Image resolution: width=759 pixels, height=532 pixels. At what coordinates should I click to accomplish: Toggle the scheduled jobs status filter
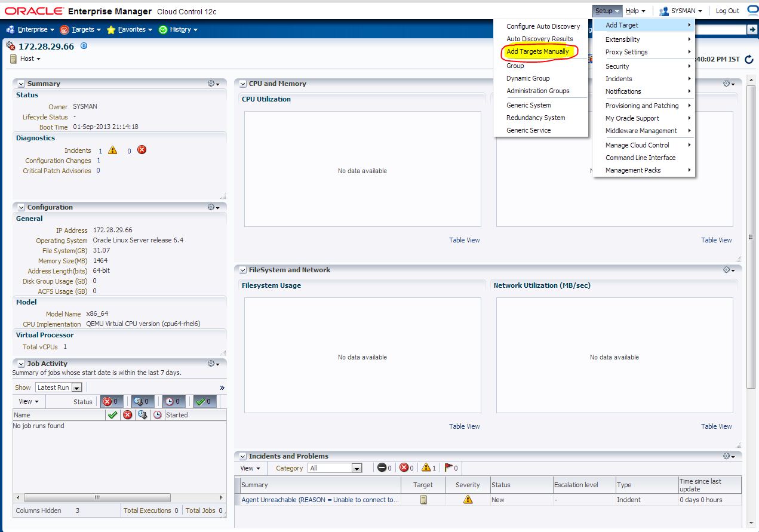pyautogui.click(x=174, y=401)
